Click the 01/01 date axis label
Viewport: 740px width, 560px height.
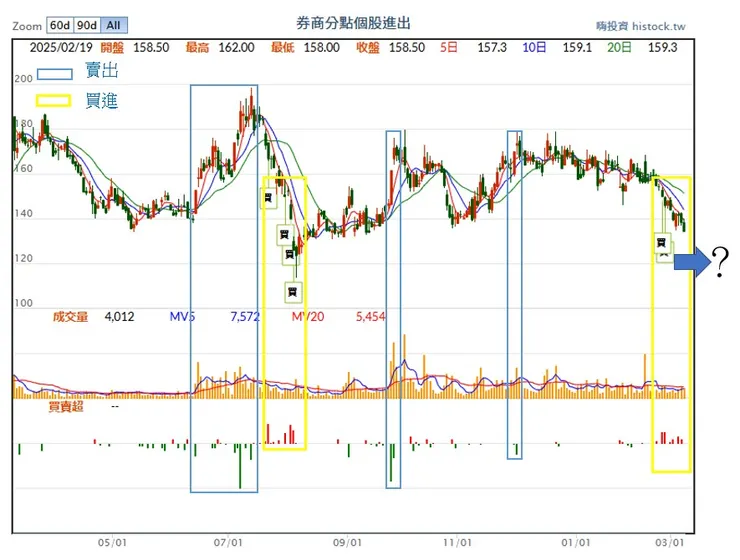(x=576, y=543)
